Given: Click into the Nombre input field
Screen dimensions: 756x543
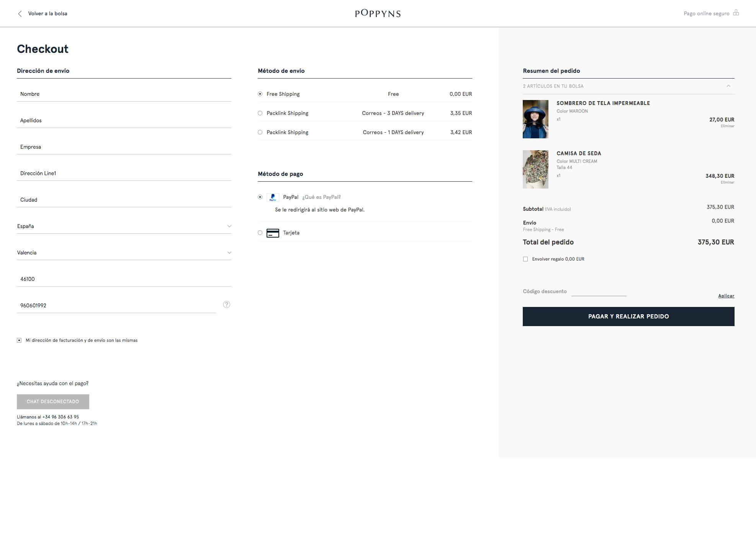Looking at the screenshot, I should point(124,94).
